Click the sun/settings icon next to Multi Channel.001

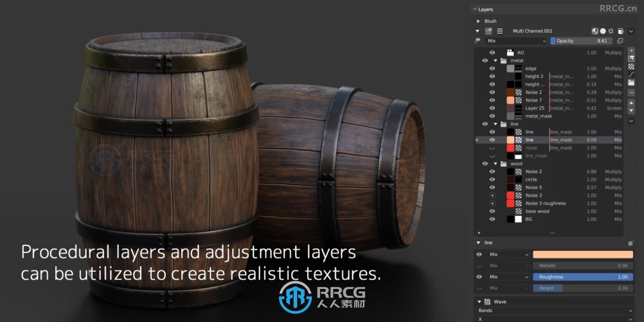coord(611,31)
